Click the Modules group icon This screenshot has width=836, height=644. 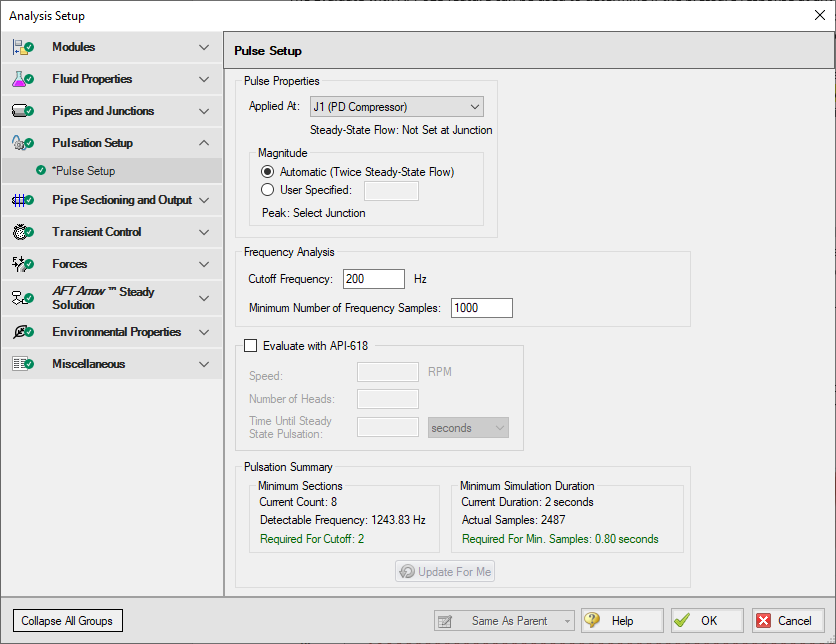coord(21,47)
